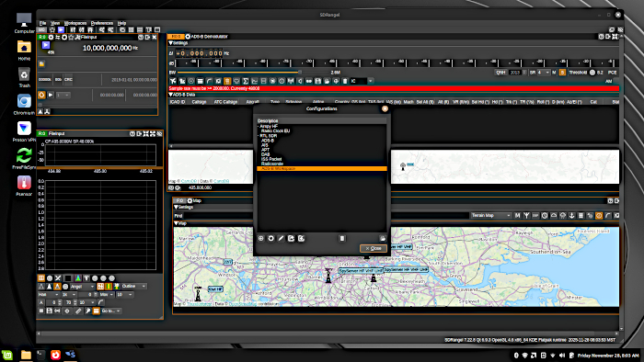Screen dimensions: 644x362
Task: Click the anchor icon in Map toolbar
Action: point(571,215)
